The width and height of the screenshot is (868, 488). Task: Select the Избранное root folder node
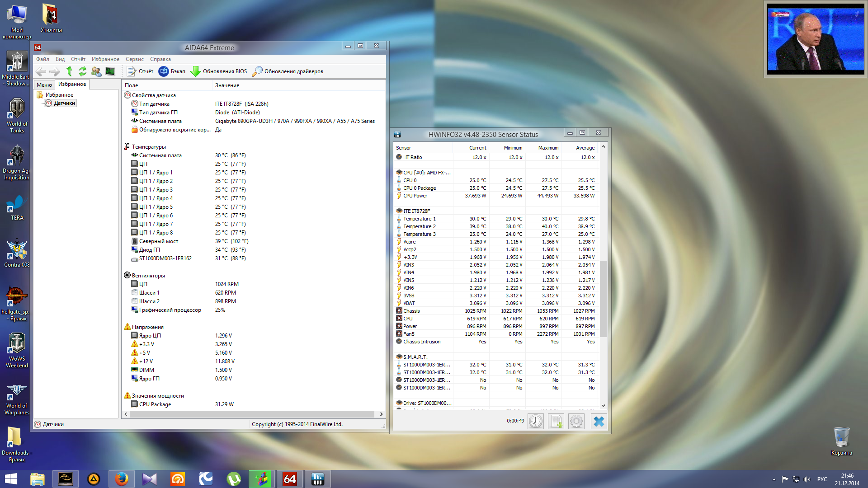[x=59, y=95]
